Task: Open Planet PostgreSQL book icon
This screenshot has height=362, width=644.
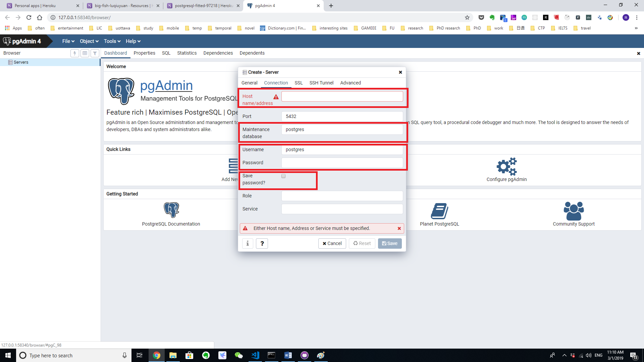Action: (439, 211)
